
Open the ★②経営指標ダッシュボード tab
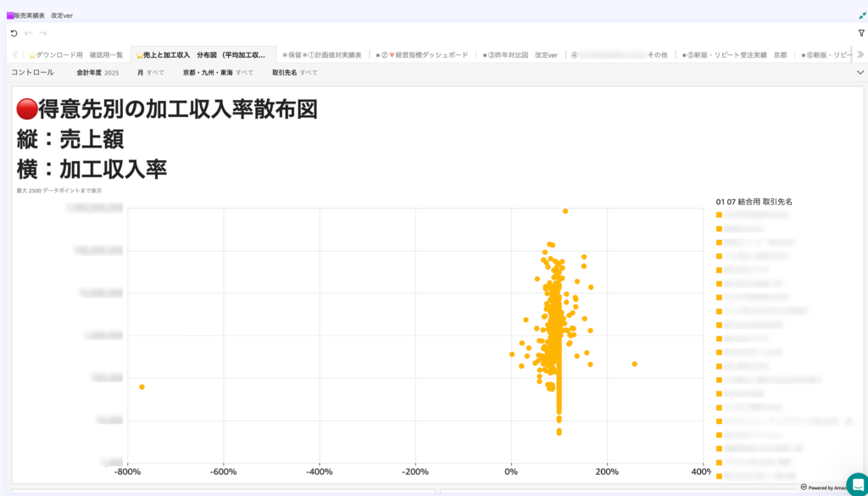[x=421, y=55]
